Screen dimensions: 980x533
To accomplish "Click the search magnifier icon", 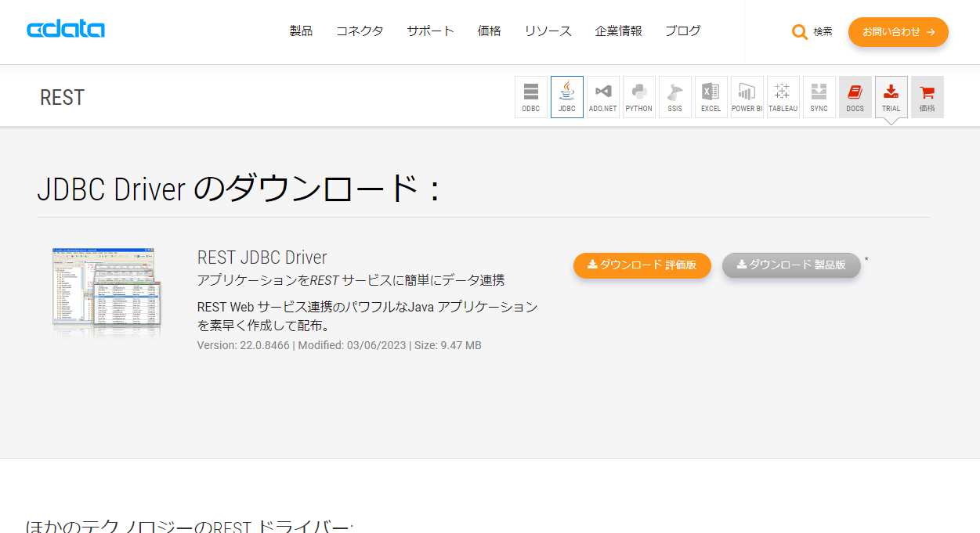I will [800, 32].
